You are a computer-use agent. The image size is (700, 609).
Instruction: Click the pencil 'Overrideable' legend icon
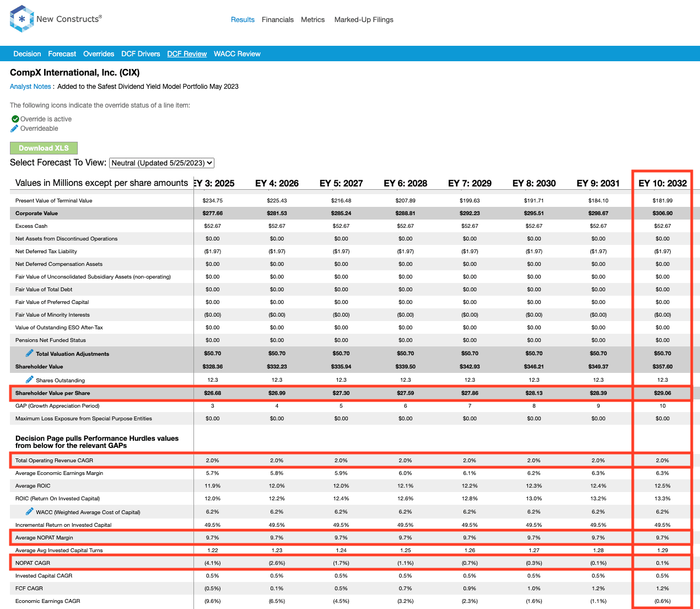pyautogui.click(x=14, y=129)
